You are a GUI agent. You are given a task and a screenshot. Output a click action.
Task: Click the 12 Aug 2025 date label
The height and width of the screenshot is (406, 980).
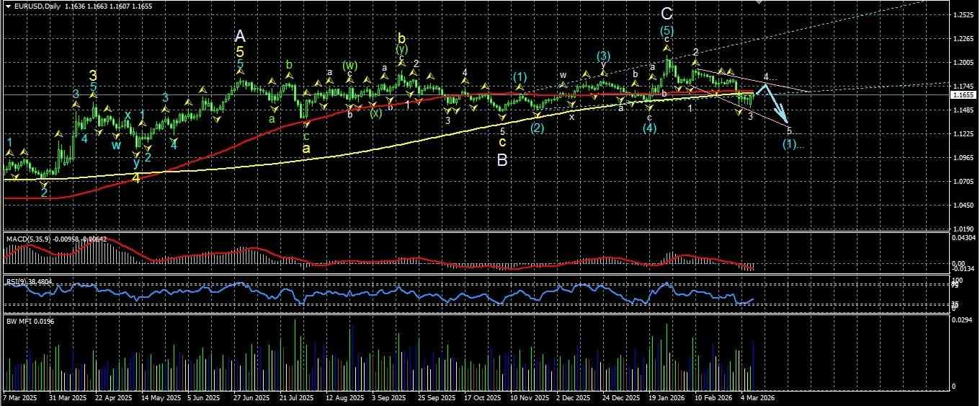(344, 397)
